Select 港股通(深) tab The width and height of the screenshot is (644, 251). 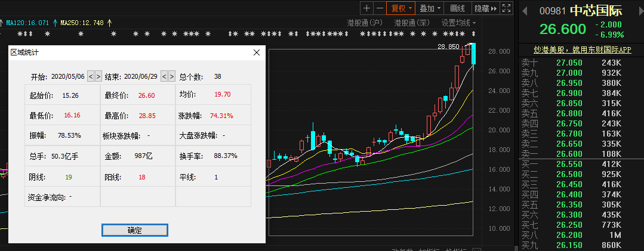pos(412,22)
